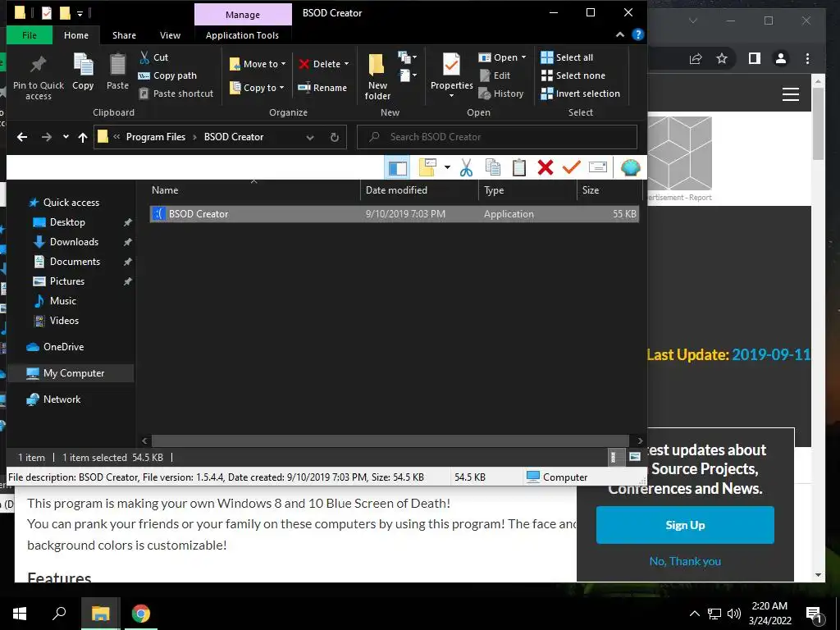The image size is (840, 630).
Task: Open the Easy access dropdown in the ribbon
Action: (407, 75)
